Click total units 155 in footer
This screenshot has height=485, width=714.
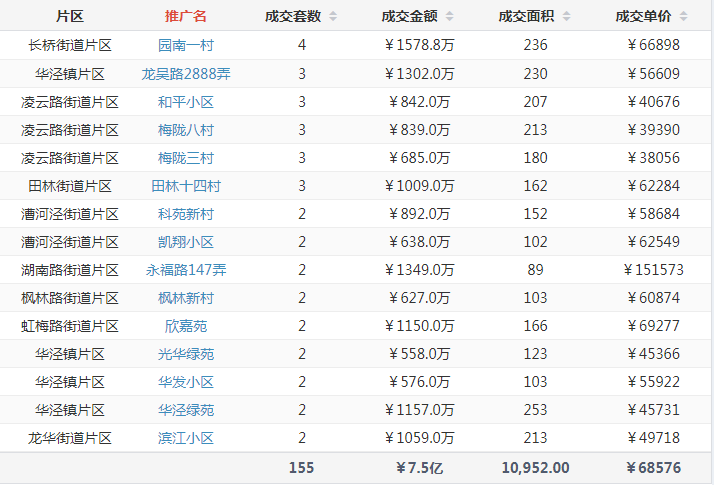tap(301, 468)
